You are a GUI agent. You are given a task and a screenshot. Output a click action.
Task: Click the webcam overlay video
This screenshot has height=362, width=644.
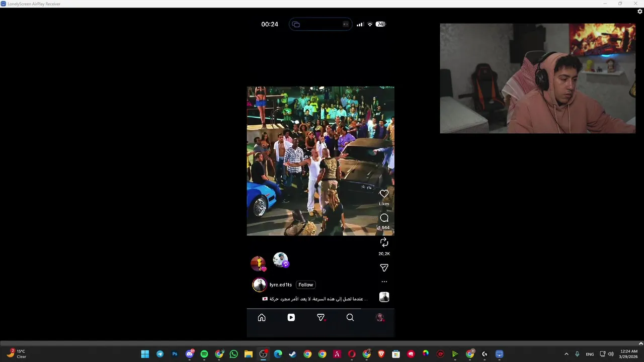point(537,78)
